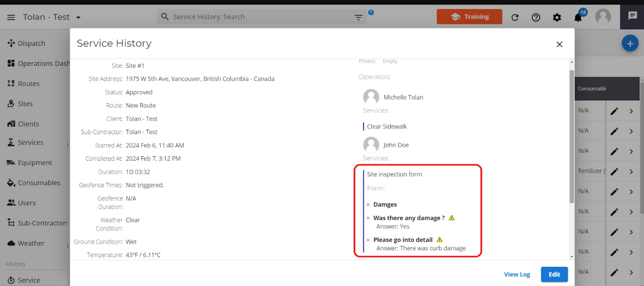Open the View Log link
644x286 pixels.
click(517, 274)
